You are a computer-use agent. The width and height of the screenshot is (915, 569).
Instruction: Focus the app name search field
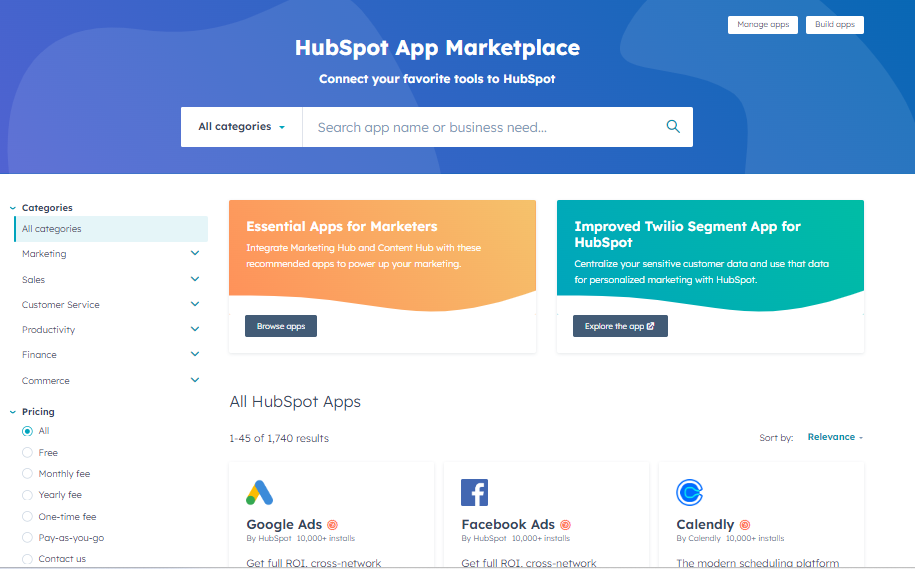coord(480,127)
